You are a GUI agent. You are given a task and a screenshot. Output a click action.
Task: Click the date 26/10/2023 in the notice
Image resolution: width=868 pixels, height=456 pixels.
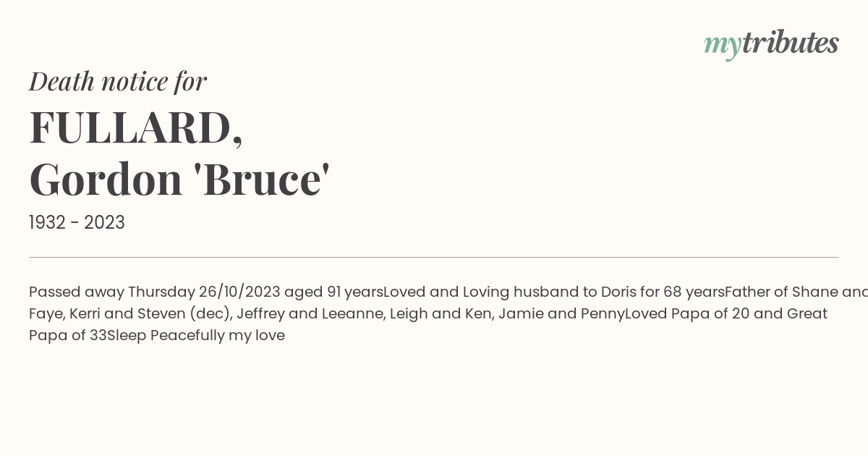click(239, 292)
